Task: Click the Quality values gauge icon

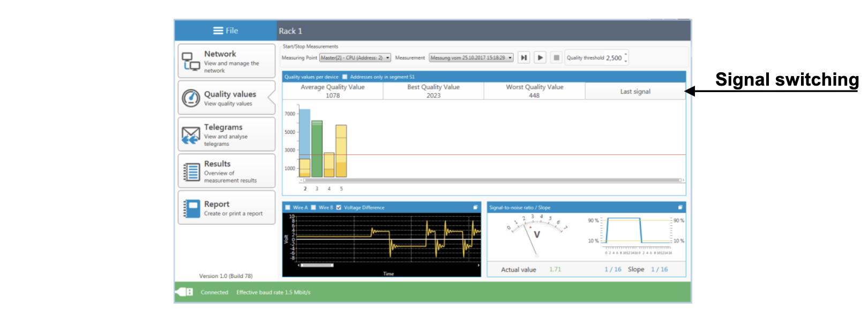Action: (191, 98)
